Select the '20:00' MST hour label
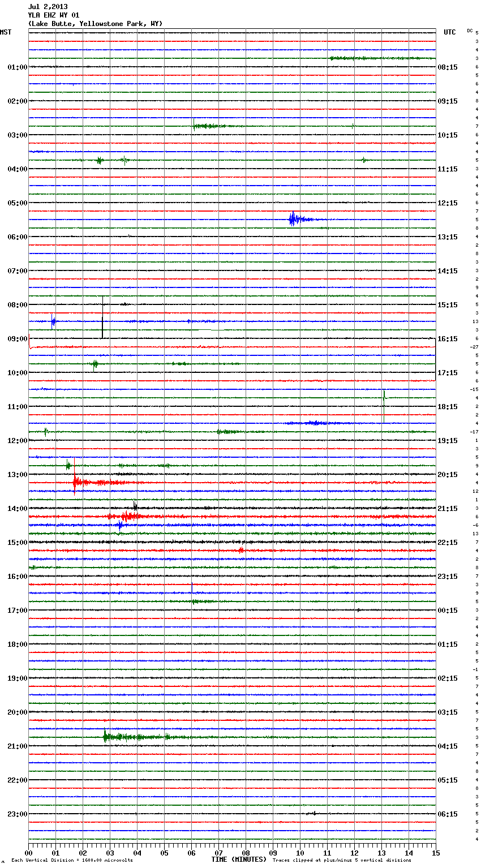481x868 pixels. pos(18,712)
